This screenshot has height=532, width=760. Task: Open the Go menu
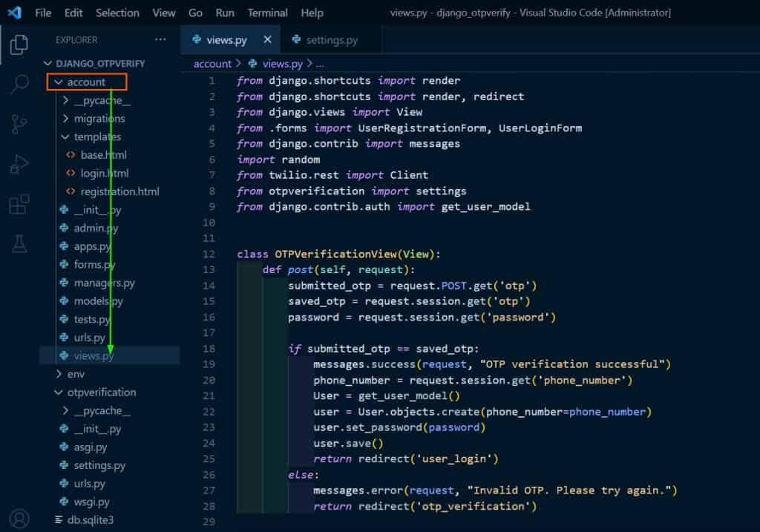pyautogui.click(x=195, y=13)
